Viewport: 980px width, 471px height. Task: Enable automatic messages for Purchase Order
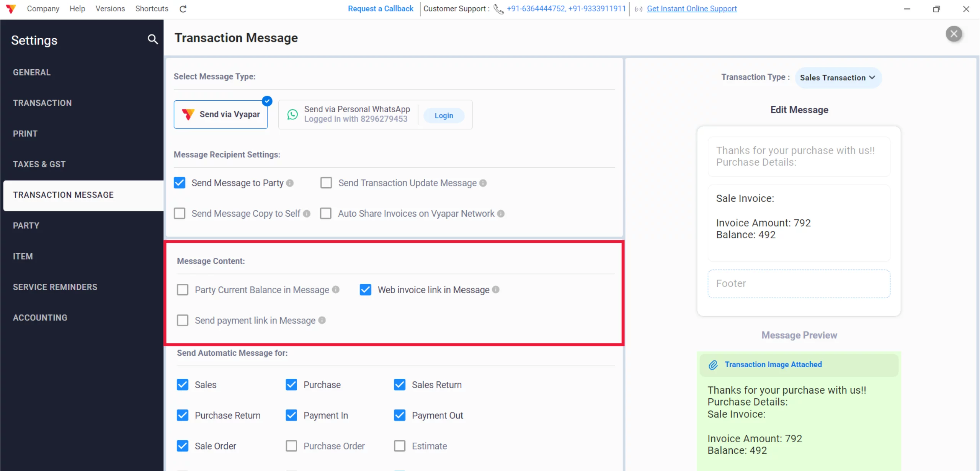click(x=292, y=445)
